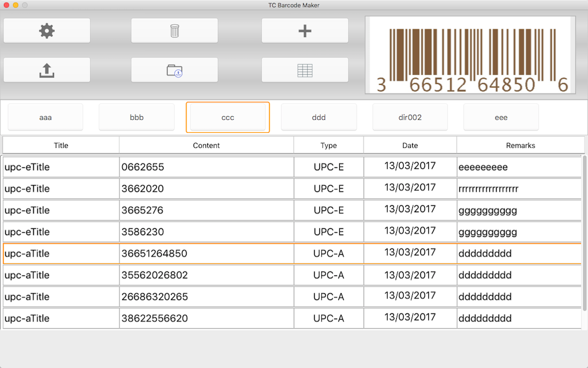Click upc-eTitle cell in the 3665276 row
Image resolution: width=588 pixels, height=368 pixels.
pyautogui.click(x=61, y=210)
